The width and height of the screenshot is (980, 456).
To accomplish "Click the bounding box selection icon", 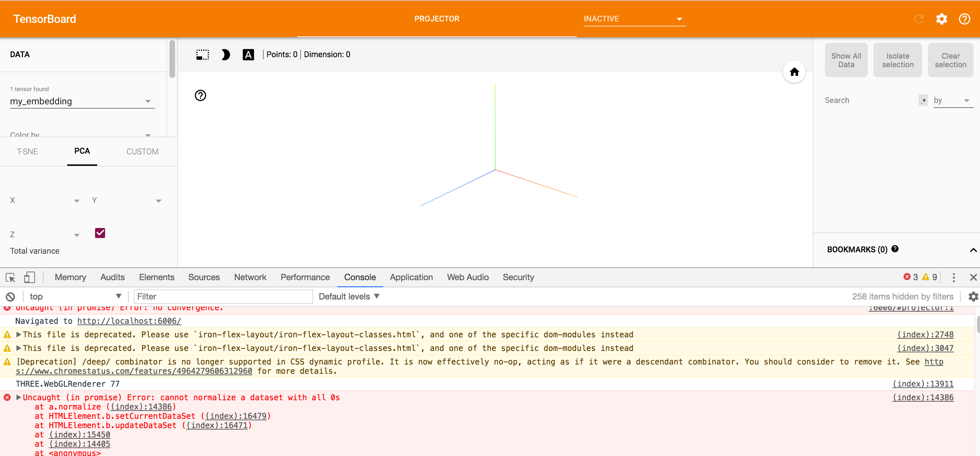I will point(202,55).
